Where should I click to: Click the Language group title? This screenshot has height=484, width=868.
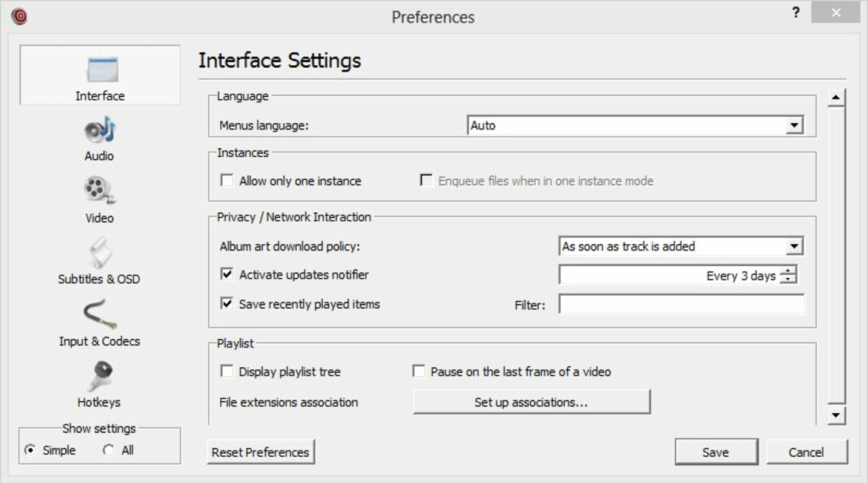(x=243, y=96)
